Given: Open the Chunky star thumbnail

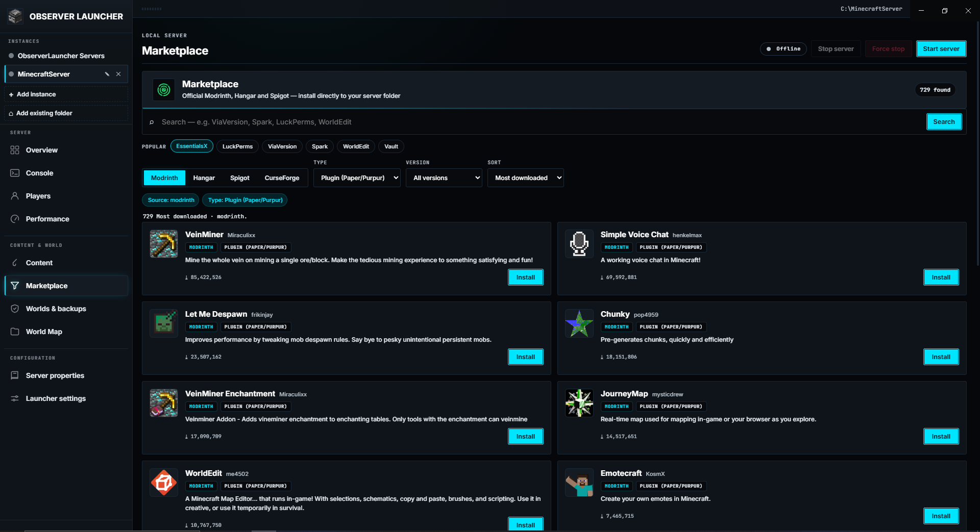Looking at the screenshot, I should [x=579, y=323].
